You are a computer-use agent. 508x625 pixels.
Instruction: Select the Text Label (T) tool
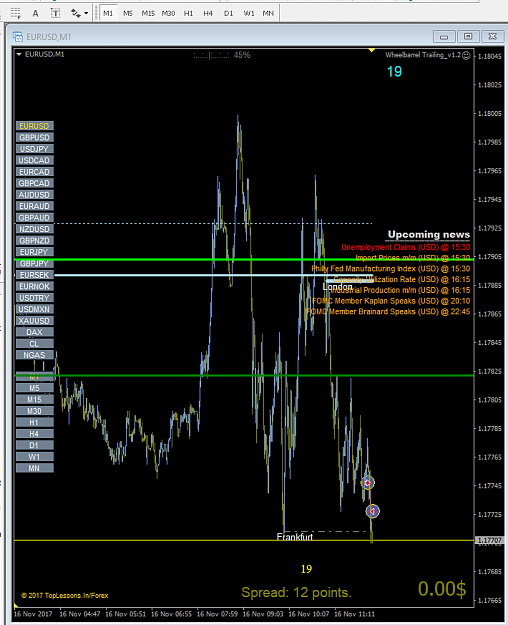[55, 13]
